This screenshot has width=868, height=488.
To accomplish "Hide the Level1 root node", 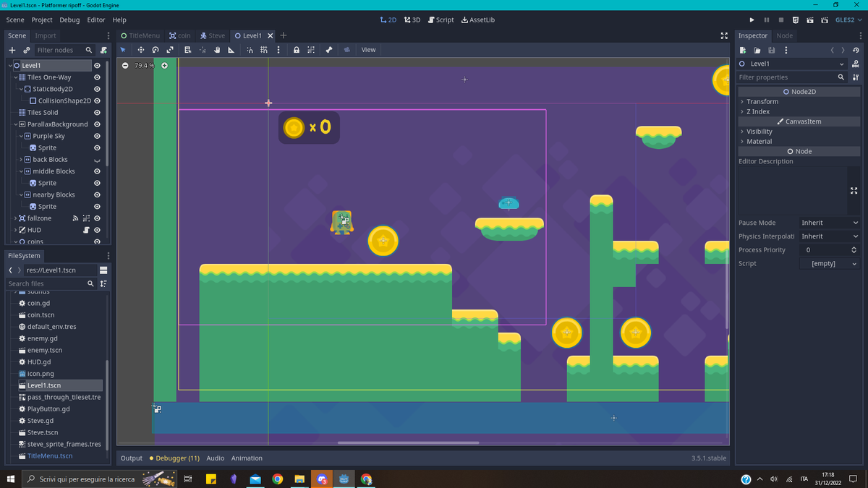I will (97, 65).
